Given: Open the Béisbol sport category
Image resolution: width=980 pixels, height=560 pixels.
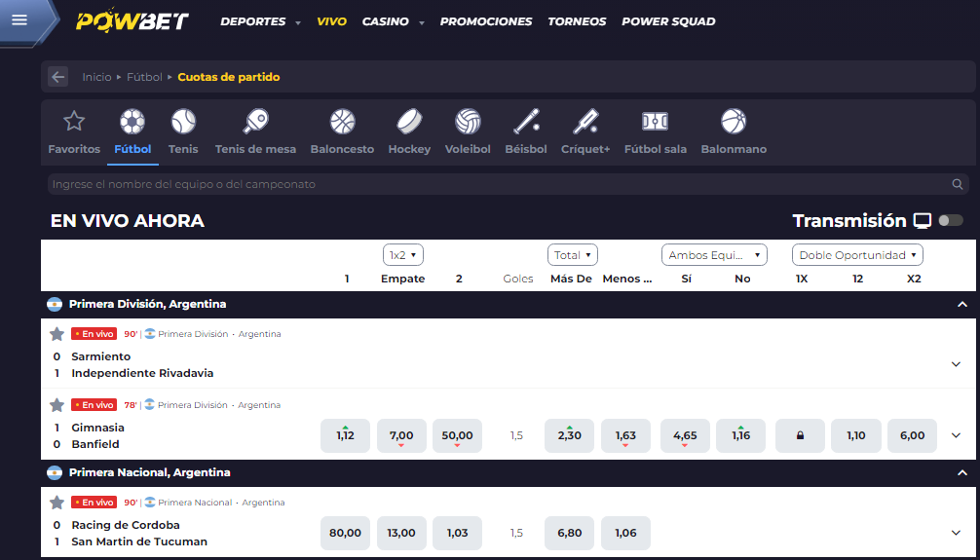Looking at the screenshot, I should pos(526,132).
